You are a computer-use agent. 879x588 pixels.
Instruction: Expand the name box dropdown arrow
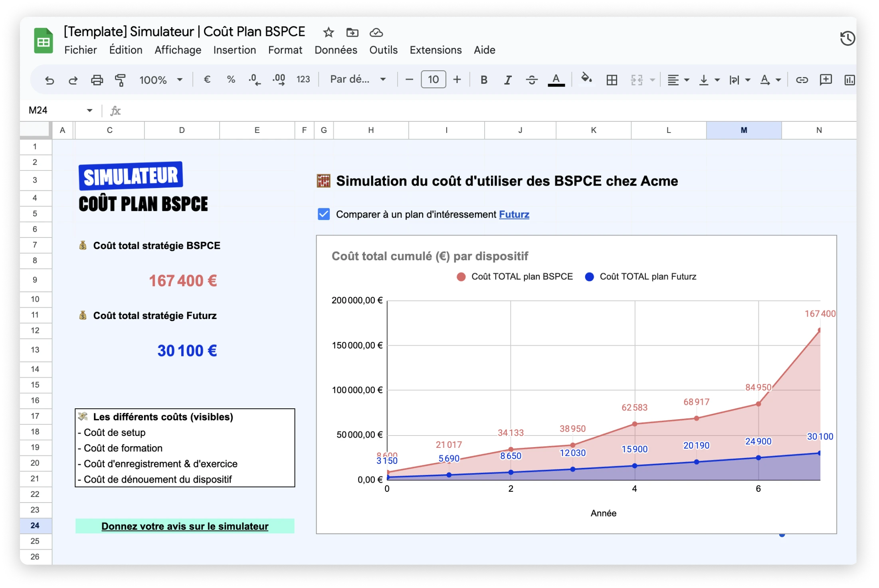tap(89, 110)
